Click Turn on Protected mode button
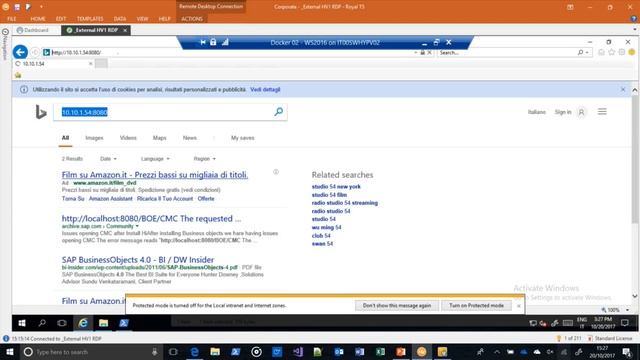Image resolution: width=640 pixels, height=360 pixels. point(476,305)
